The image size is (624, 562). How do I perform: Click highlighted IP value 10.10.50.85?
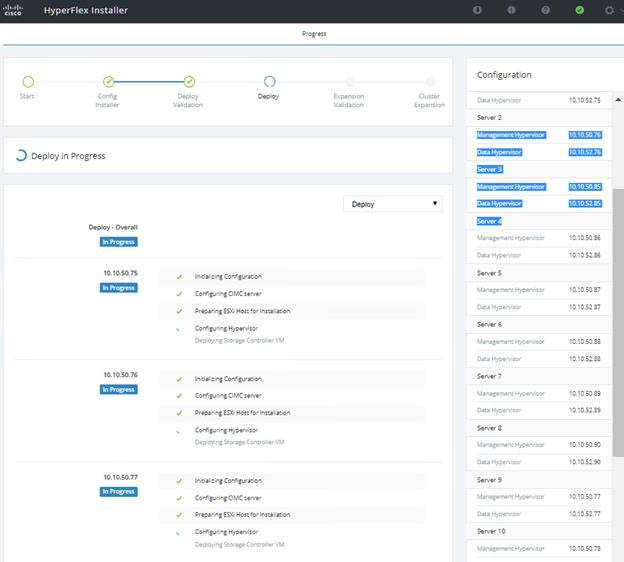pyautogui.click(x=585, y=187)
